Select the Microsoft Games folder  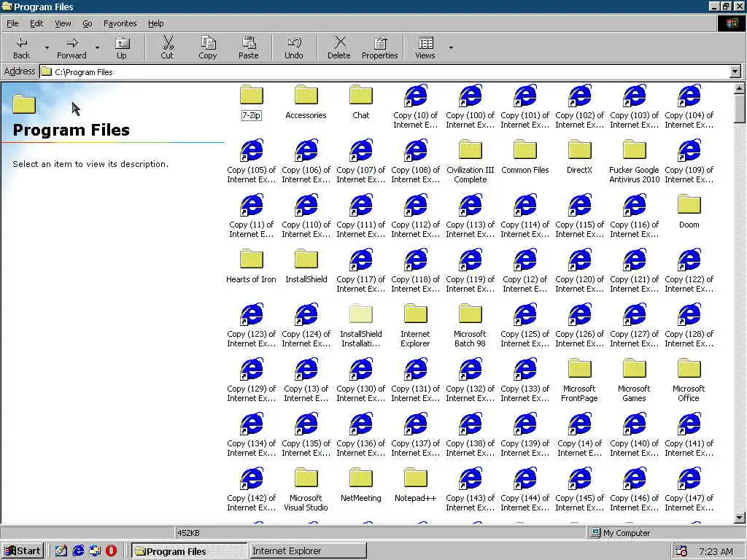[x=634, y=381]
